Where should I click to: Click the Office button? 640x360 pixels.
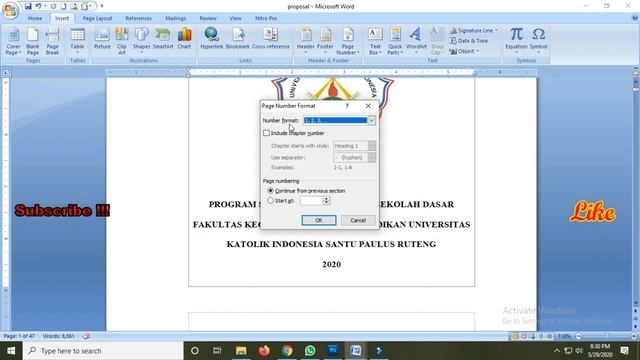(10, 10)
